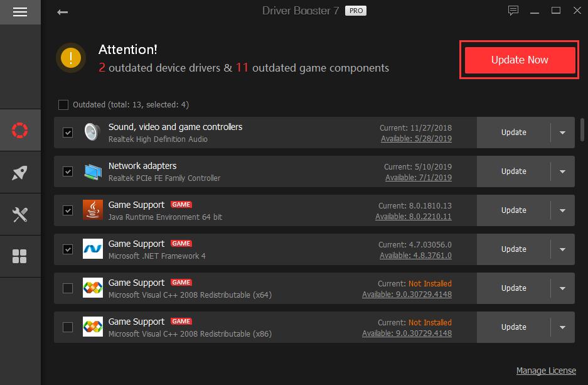Click the yellow attention warning icon

click(x=70, y=58)
